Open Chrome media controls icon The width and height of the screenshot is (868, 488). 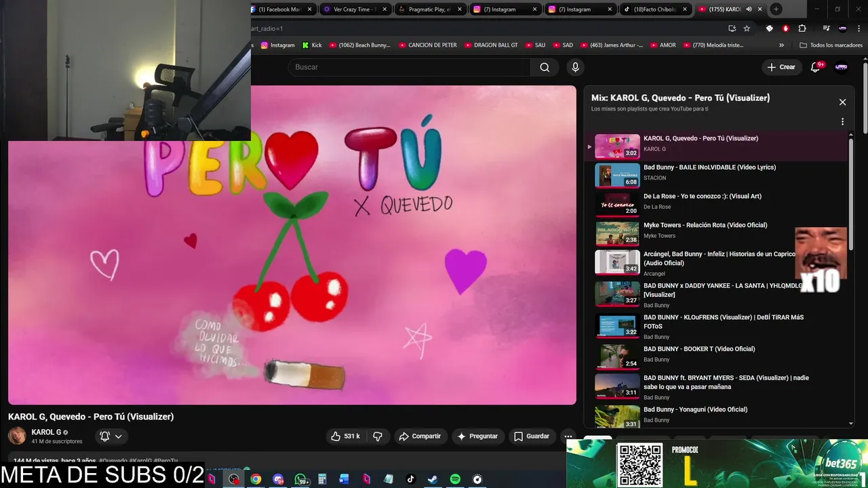pos(826,28)
